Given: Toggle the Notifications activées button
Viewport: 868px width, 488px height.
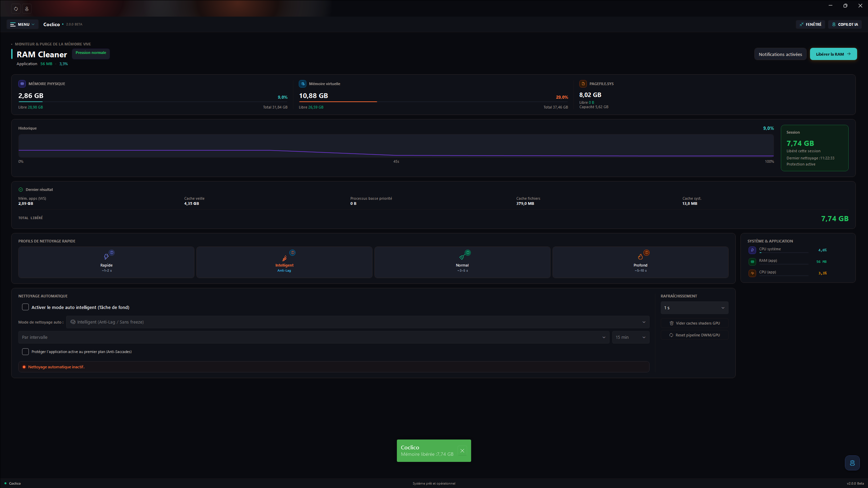Looking at the screenshot, I should click(780, 54).
